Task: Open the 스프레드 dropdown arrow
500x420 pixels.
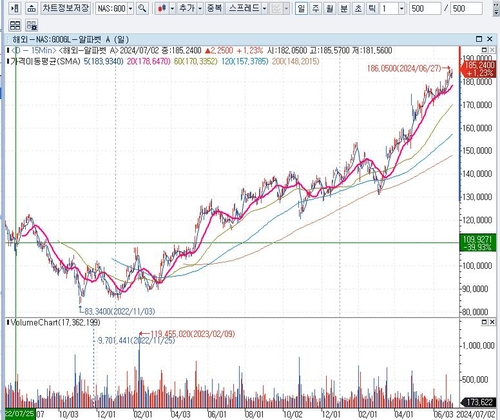Action: tap(264, 9)
